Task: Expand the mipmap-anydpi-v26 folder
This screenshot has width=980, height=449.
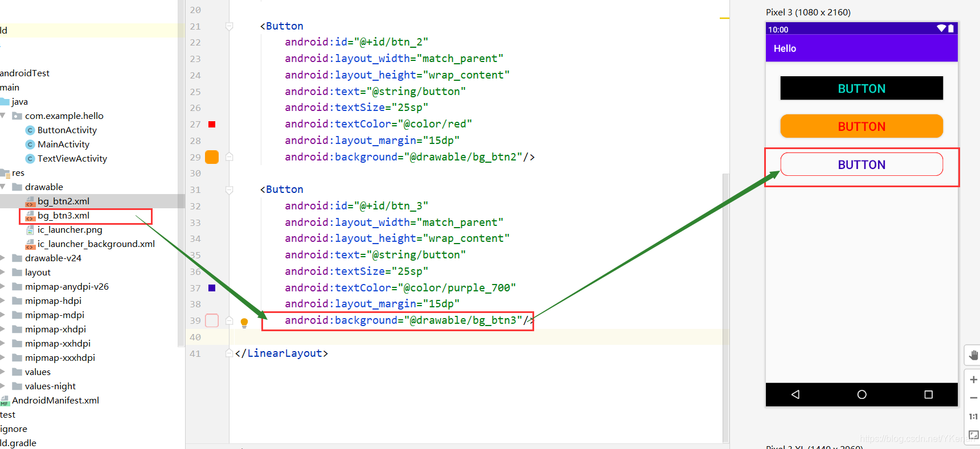Action: pos(3,287)
